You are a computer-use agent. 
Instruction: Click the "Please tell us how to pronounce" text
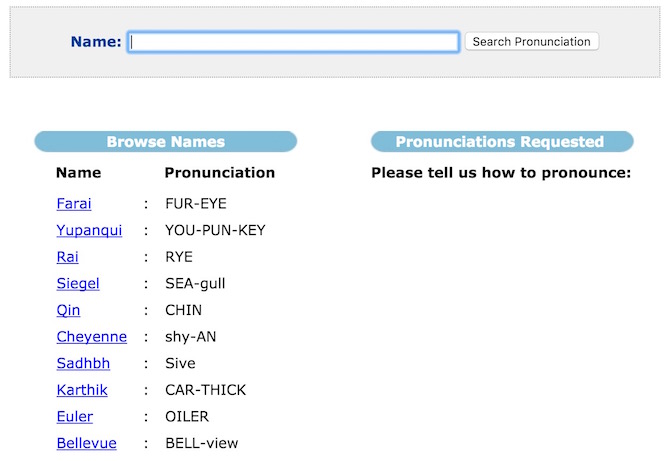pyautogui.click(x=501, y=173)
